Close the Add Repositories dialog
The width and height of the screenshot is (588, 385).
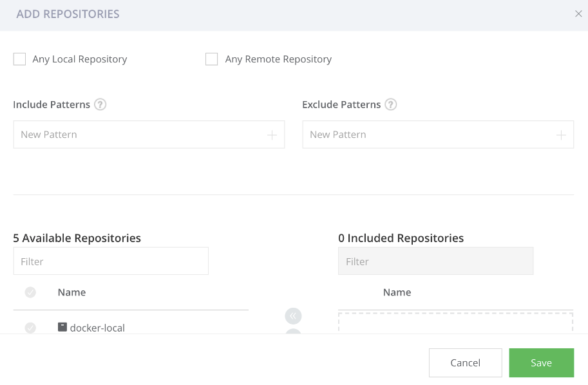click(578, 14)
